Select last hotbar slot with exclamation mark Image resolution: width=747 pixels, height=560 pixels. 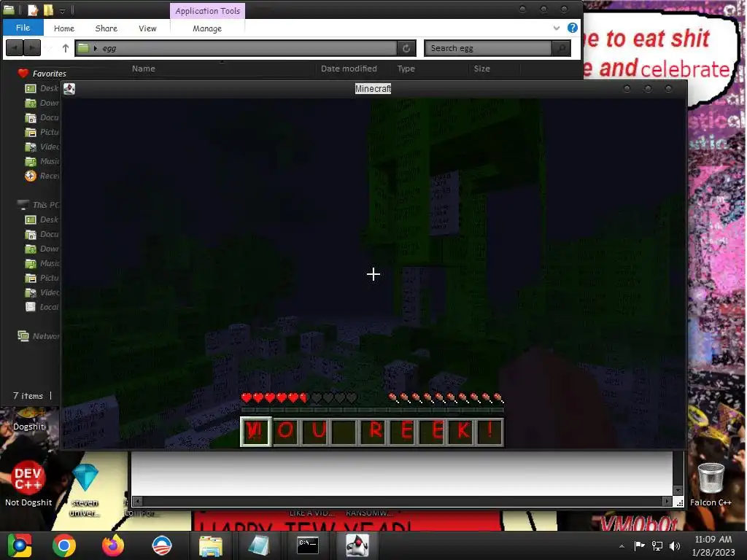click(489, 432)
